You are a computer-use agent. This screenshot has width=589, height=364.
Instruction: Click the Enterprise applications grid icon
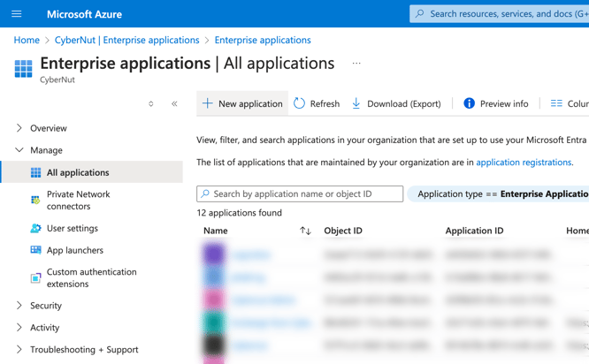tap(23, 68)
